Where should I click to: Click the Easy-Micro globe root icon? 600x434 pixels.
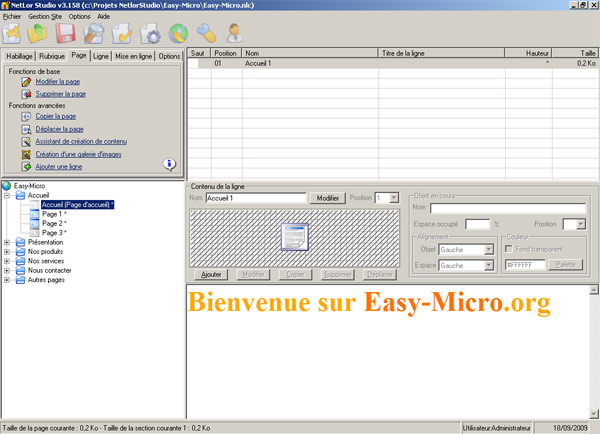[7, 186]
